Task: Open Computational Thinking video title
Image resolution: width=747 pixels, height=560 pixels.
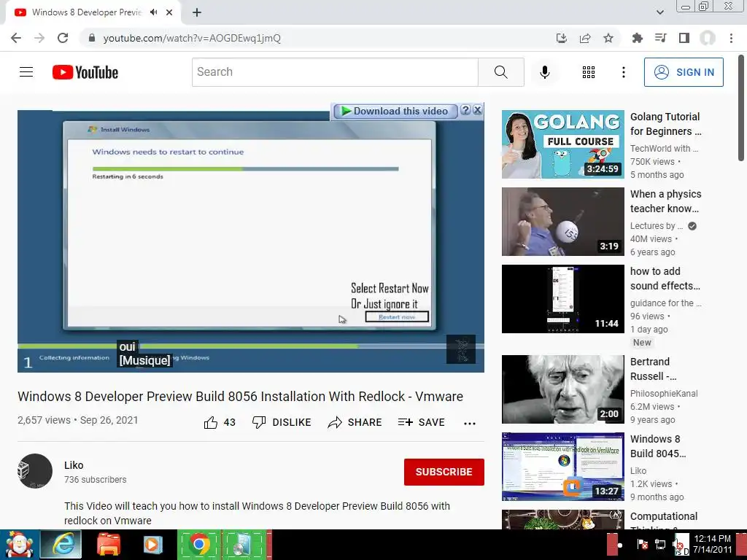Action: point(664,520)
